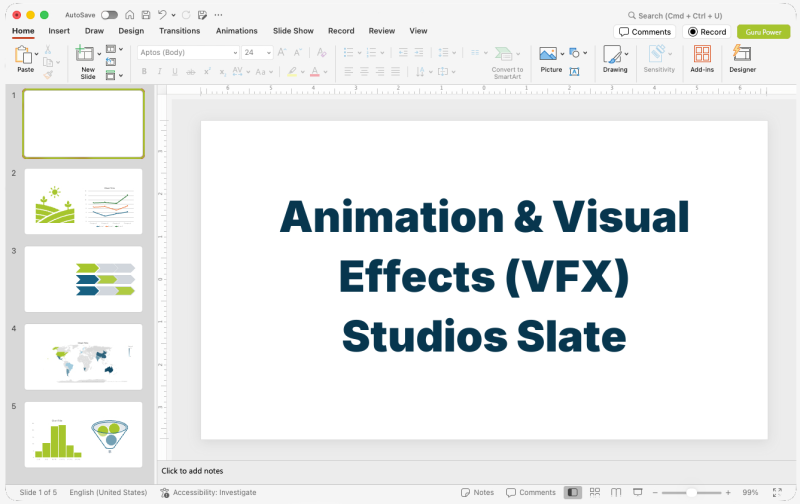Click the zoom slider handle
The width and height of the screenshot is (800, 504).
[691, 492]
